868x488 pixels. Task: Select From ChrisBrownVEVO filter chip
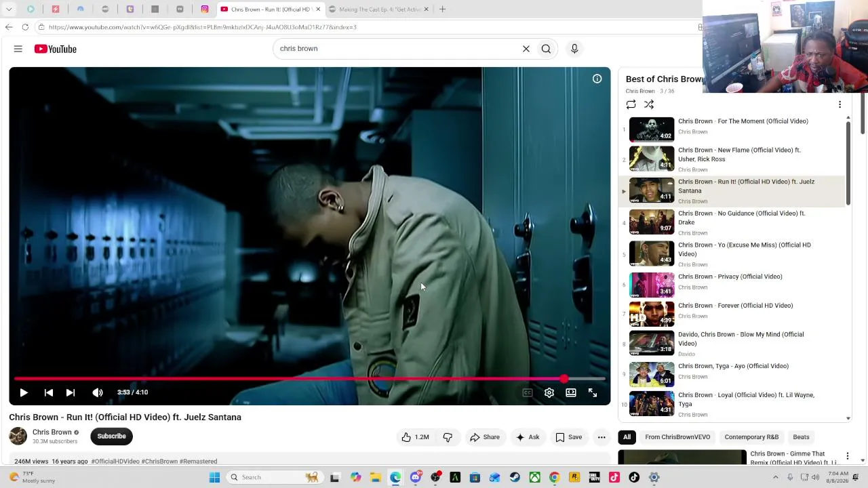tap(677, 437)
